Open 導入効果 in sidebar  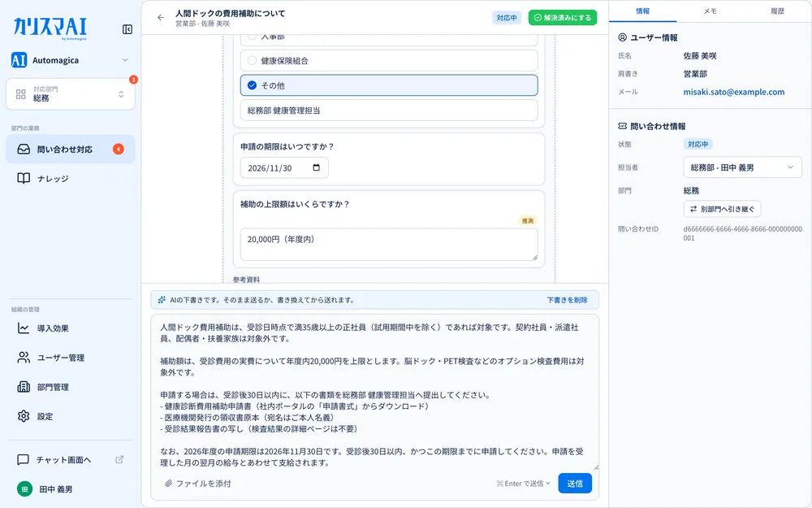coord(71,328)
